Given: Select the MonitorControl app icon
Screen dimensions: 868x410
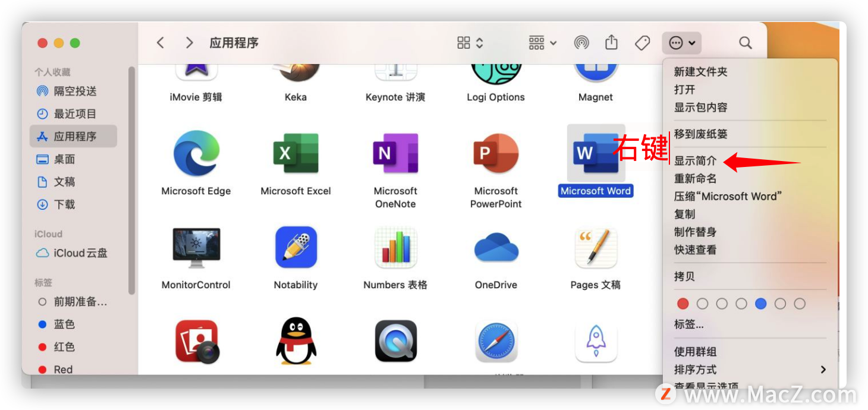Looking at the screenshot, I should pos(196,248).
